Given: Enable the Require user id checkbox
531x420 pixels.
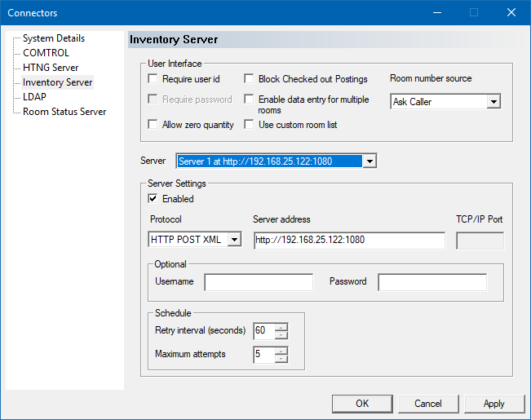Looking at the screenshot, I should 153,79.
